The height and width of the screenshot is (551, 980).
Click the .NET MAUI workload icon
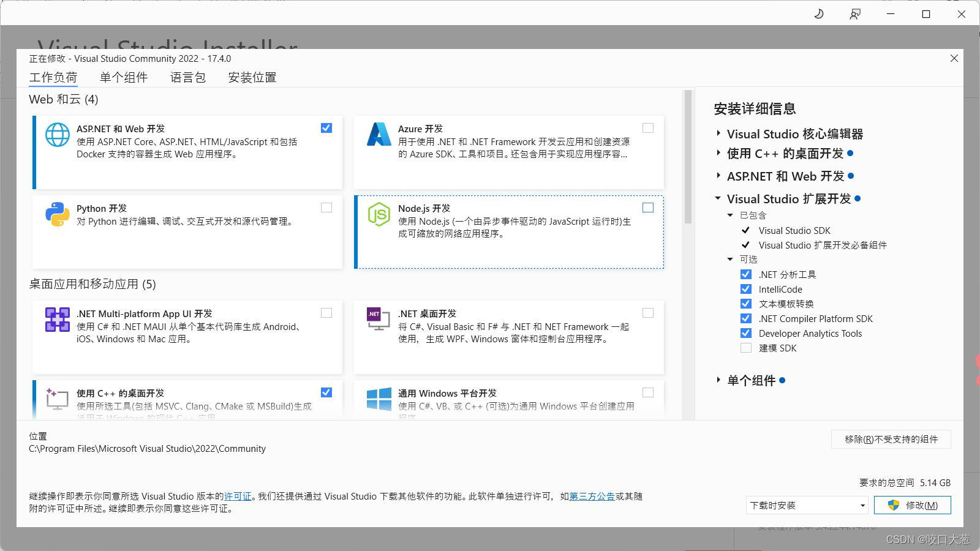58,320
